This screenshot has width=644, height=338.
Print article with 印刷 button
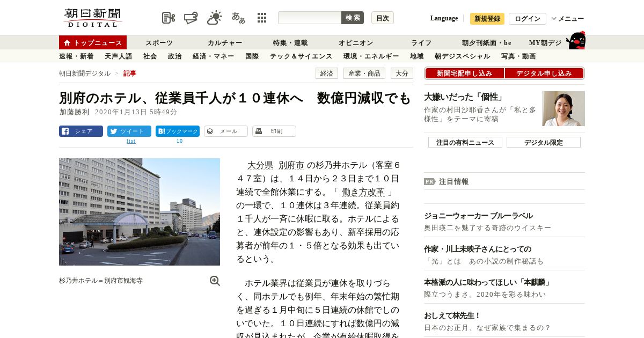(274, 131)
